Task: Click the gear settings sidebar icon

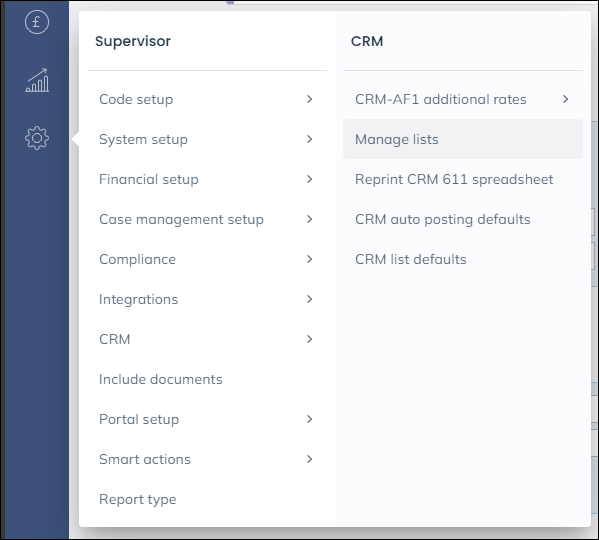Action: point(37,138)
